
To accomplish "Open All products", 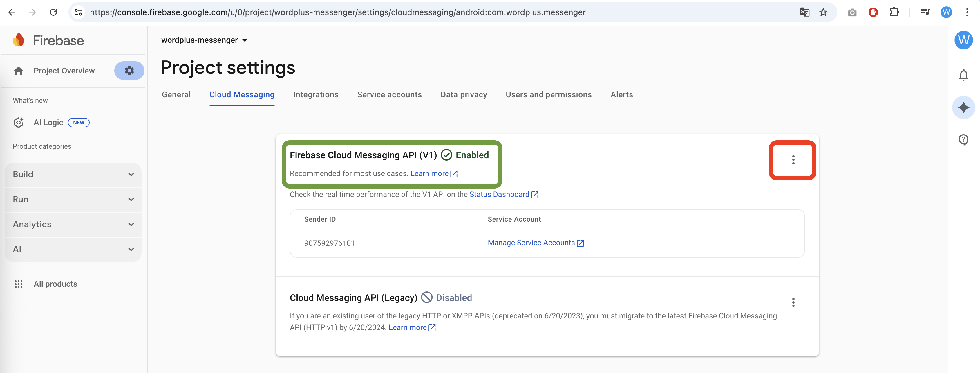I will click(x=55, y=284).
